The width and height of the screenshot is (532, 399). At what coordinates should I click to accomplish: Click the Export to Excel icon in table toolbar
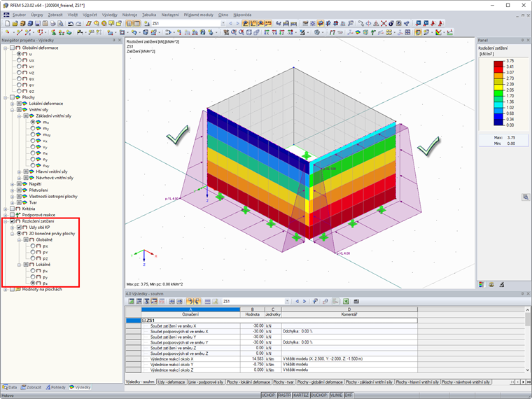pyautogui.click(x=346, y=301)
